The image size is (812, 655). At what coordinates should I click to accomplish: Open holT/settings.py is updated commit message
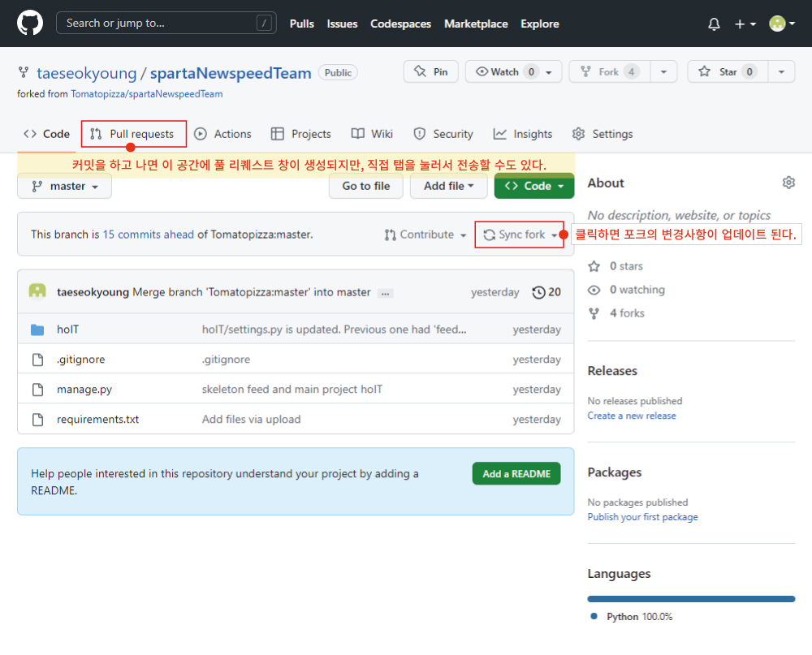(334, 330)
